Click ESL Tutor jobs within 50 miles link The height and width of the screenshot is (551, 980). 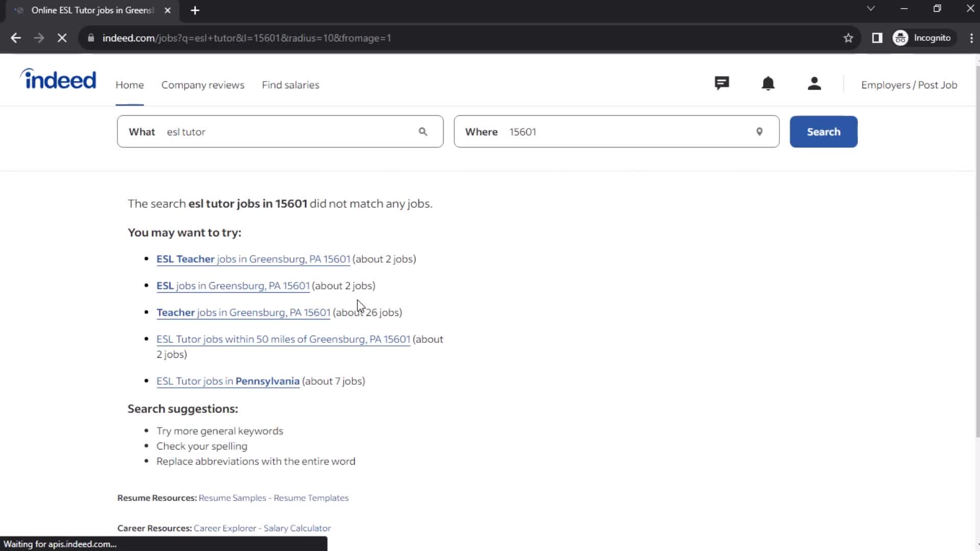point(283,338)
